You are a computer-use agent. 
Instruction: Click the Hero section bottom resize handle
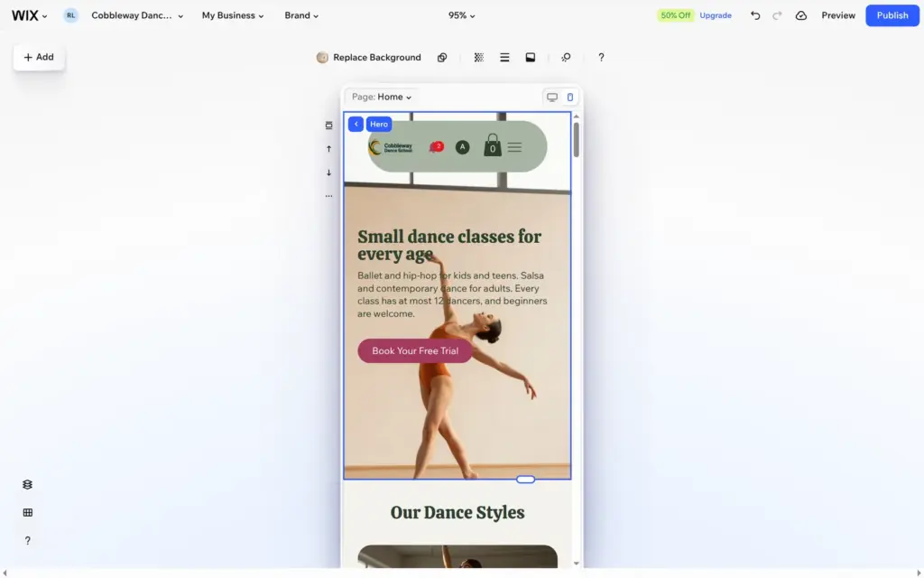tap(526, 480)
